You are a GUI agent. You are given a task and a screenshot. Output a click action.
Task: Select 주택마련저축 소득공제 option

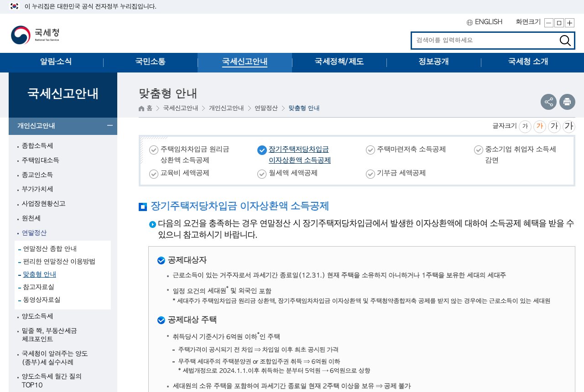coord(406,150)
